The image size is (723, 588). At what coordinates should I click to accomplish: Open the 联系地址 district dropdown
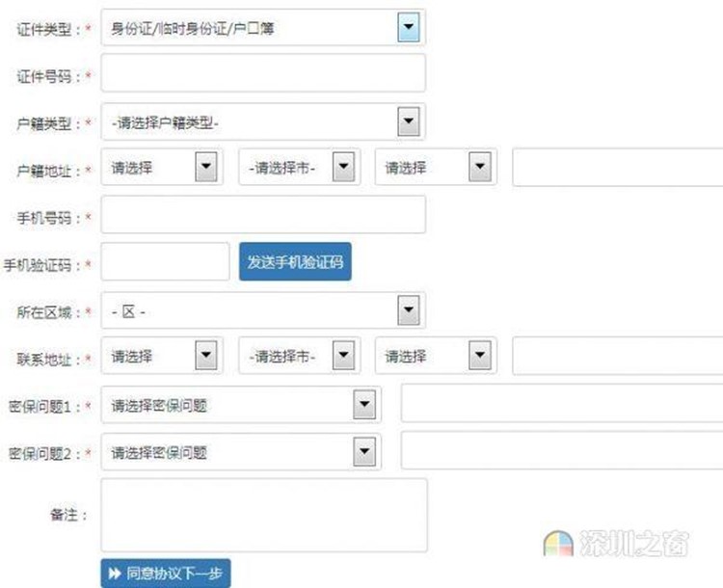tap(436, 357)
